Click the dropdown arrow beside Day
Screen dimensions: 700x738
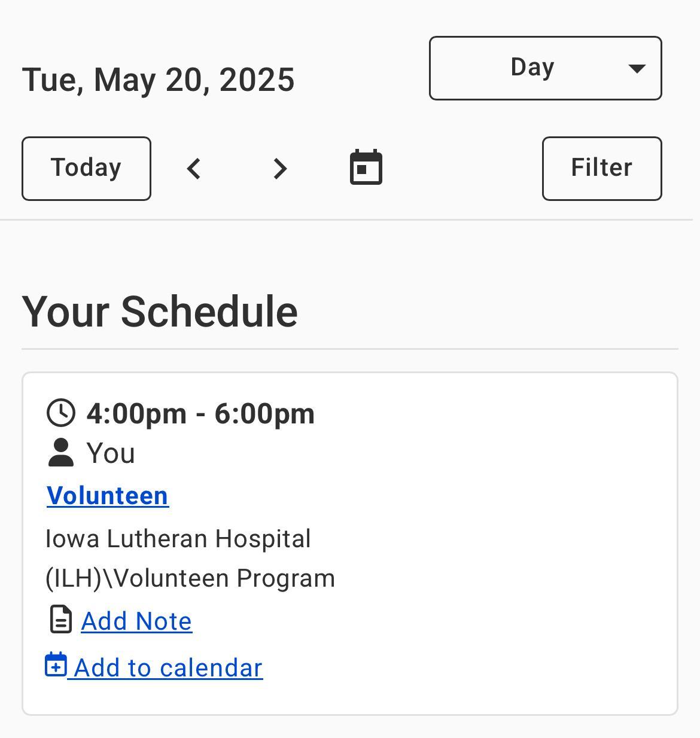click(637, 68)
